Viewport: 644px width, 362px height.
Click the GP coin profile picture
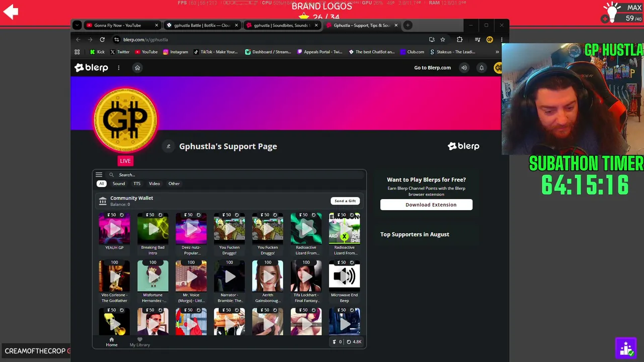[x=125, y=120]
